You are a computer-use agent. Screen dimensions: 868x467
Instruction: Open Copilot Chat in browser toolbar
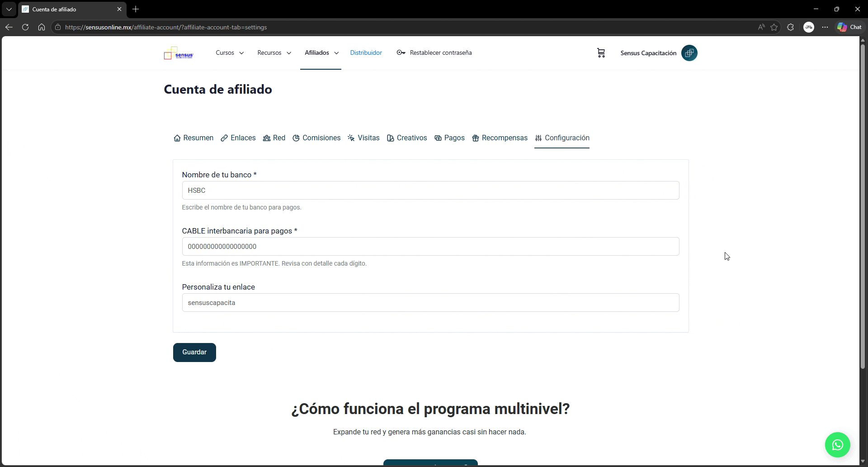pos(849,27)
